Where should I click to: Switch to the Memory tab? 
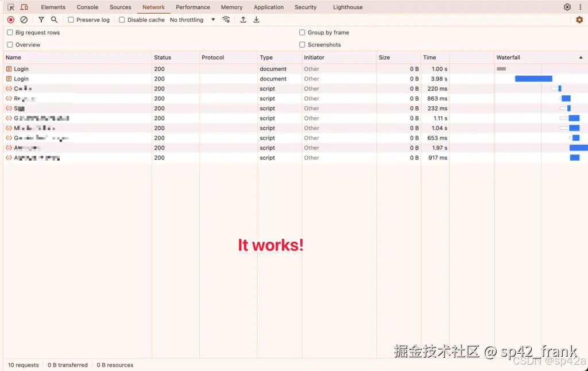coord(232,7)
